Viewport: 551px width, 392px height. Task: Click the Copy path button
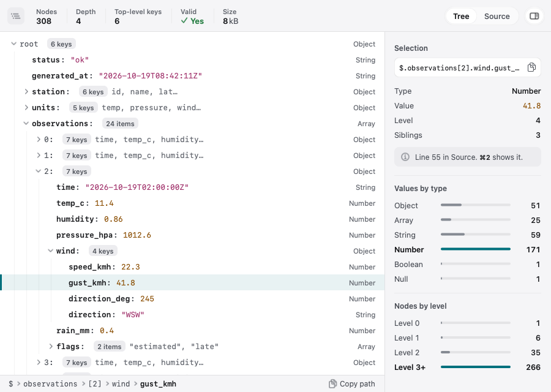click(352, 384)
